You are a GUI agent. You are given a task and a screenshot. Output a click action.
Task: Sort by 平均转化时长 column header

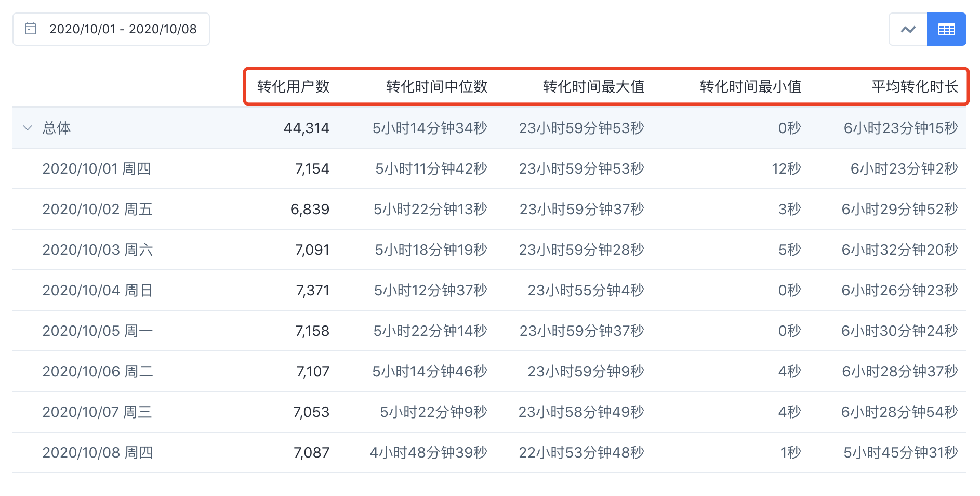tap(915, 86)
